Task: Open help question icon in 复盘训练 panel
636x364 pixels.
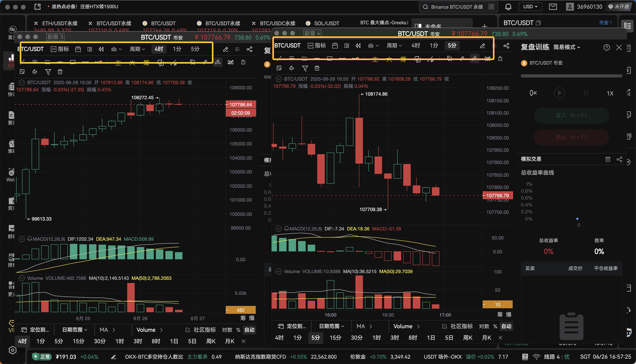Action: coord(607,47)
